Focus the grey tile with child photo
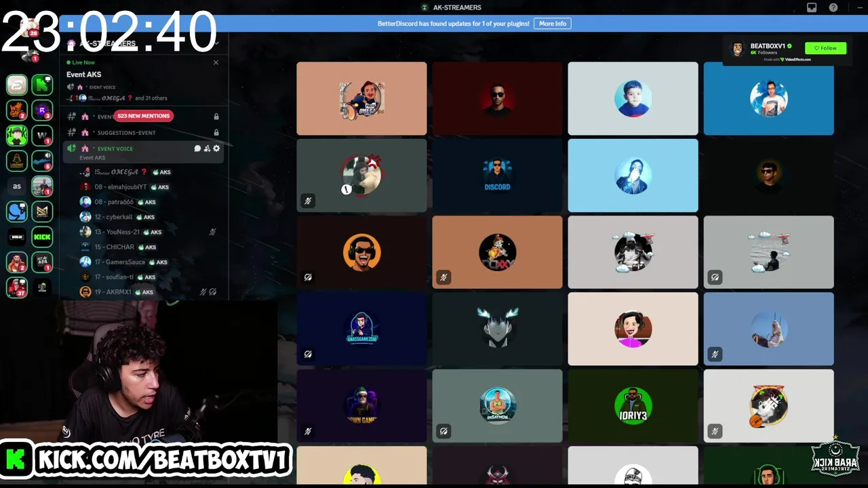The width and height of the screenshot is (868, 488). 633,99
